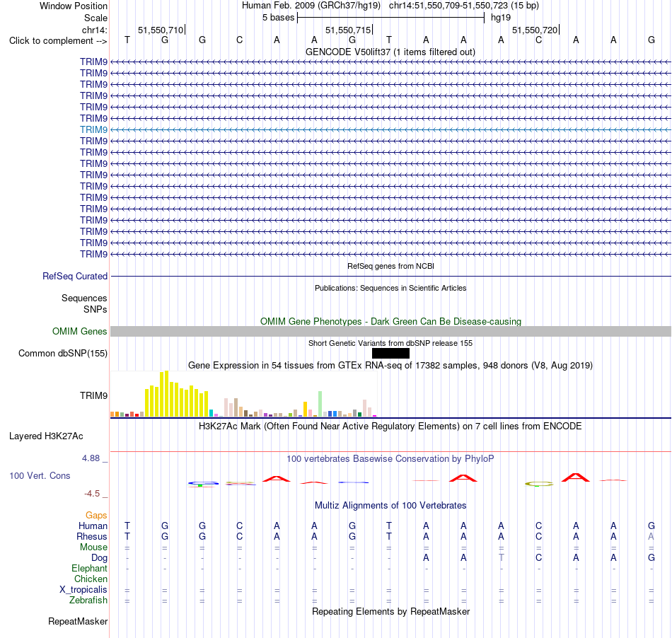Open the 'RefSeq genes from NCBI' track title
Image resolution: width=672 pixels, height=638 pixels.
click(x=390, y=266)
